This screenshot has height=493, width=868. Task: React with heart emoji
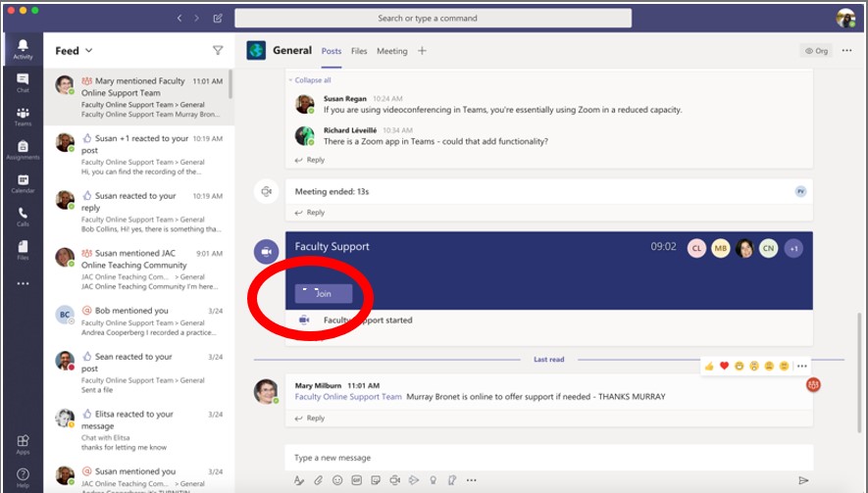tap(724, 366)
